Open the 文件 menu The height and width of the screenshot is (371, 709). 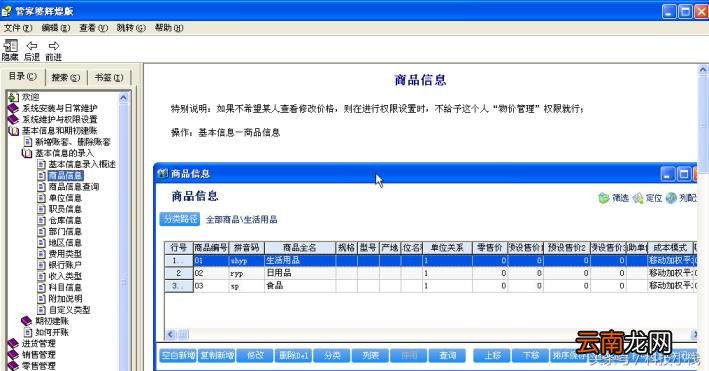pyautogui.click(x=18, y=28)
